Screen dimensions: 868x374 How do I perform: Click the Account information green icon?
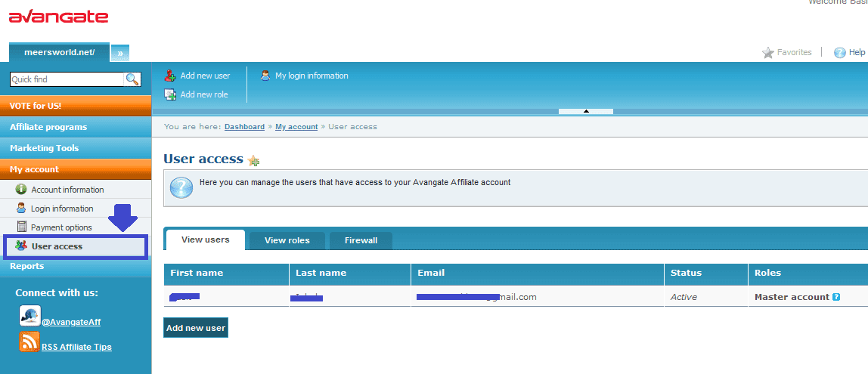22,189
